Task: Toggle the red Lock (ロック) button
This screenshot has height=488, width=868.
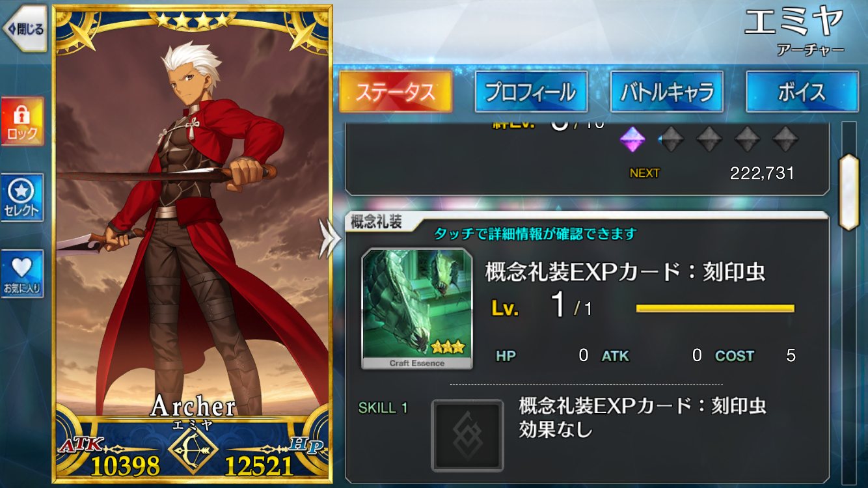Action: (23, 121)
